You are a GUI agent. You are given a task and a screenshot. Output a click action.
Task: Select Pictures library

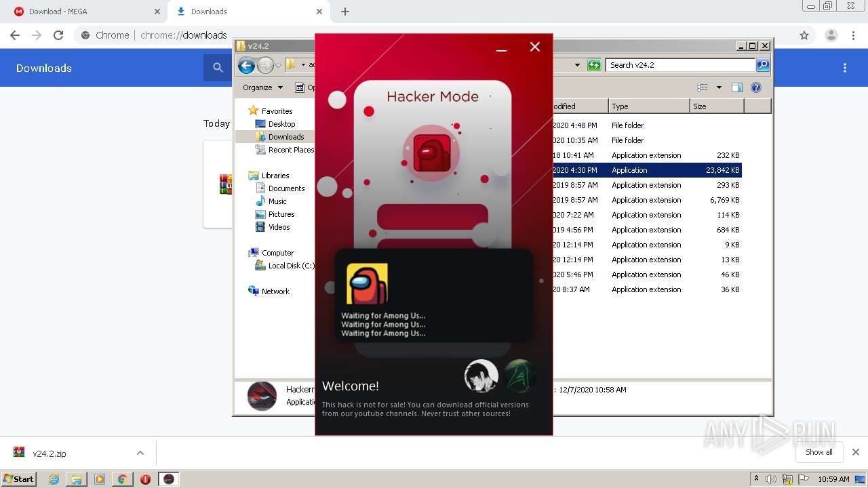tap(281, 214)
